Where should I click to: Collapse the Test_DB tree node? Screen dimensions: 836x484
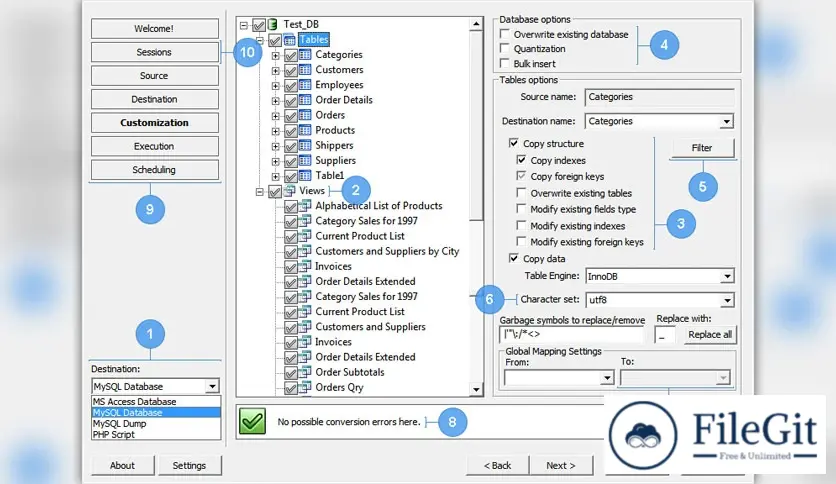click(244, 25)
